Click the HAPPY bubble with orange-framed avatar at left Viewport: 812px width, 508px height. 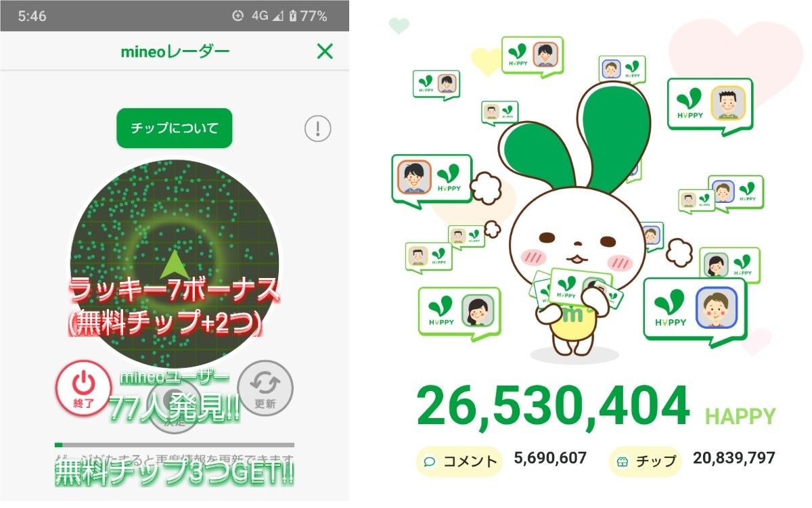coord(431,178)
